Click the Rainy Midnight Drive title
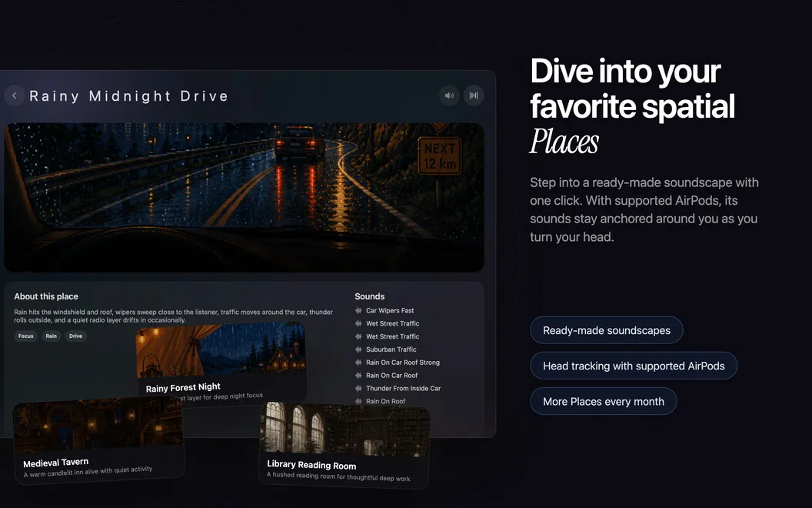 (129, 96)
